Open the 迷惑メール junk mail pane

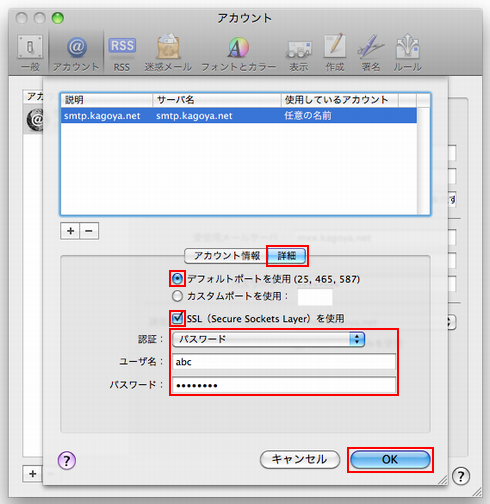[x=168, y=53]
